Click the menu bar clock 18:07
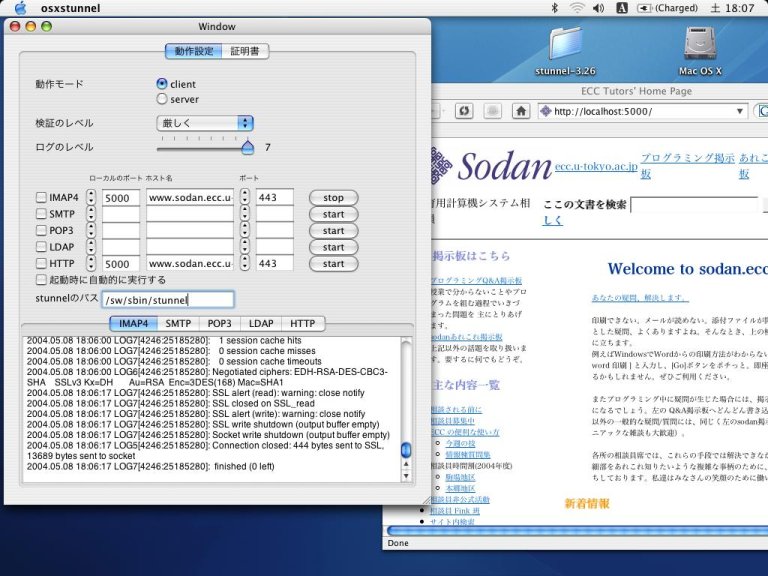This screenshot has height=576, width=768. 733,8
